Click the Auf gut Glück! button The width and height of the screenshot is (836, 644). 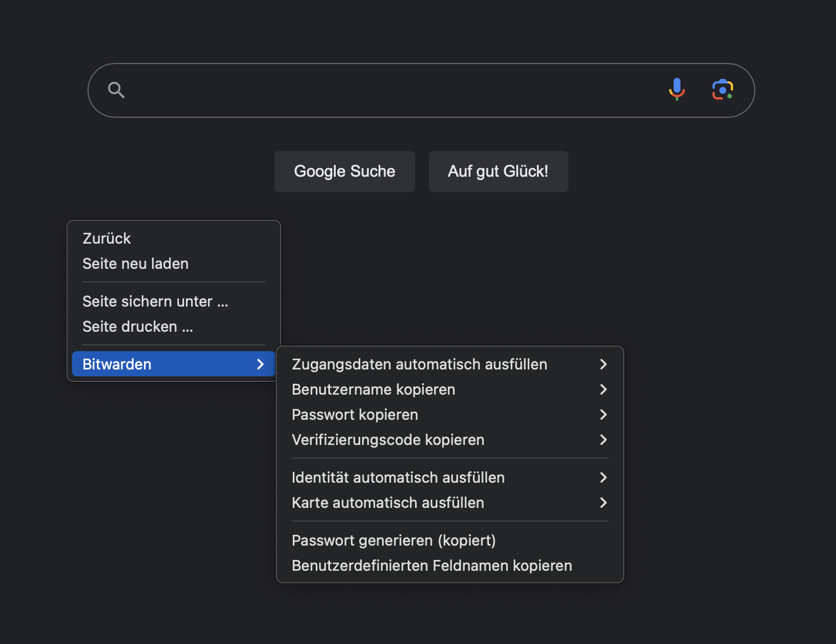coord(499,172)
